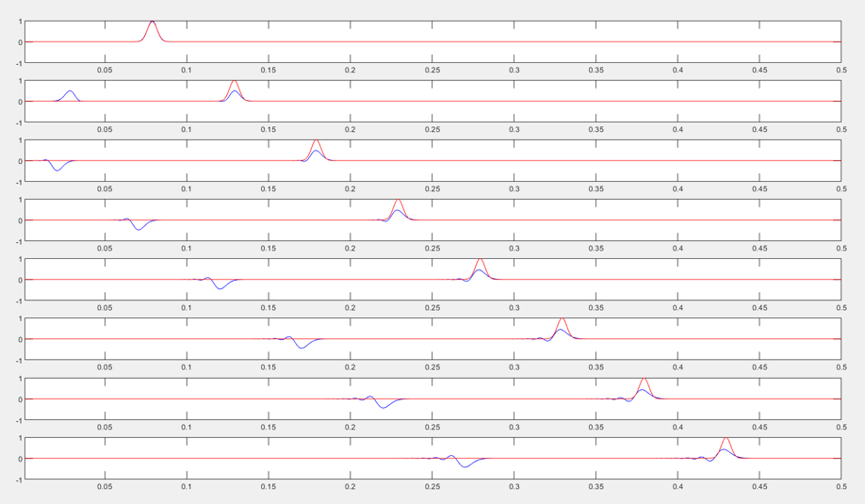Screen dimensions: 865x504
Task: Select the red peak in the fifth subplot
Action: point(481,260)
